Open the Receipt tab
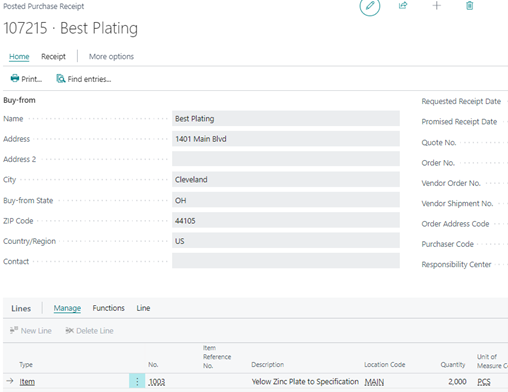508x392 pixels. click(x=53, y=56)
